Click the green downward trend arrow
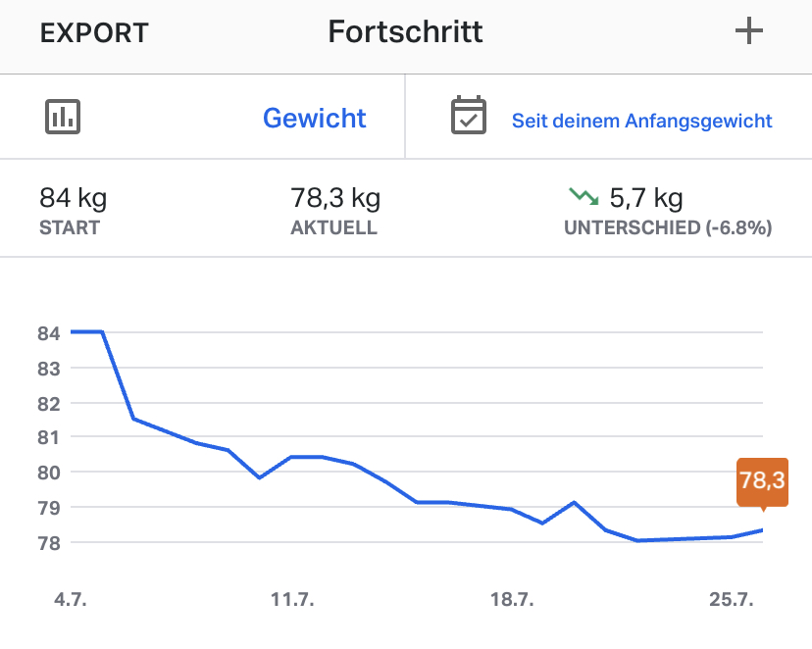 (584, 197)
